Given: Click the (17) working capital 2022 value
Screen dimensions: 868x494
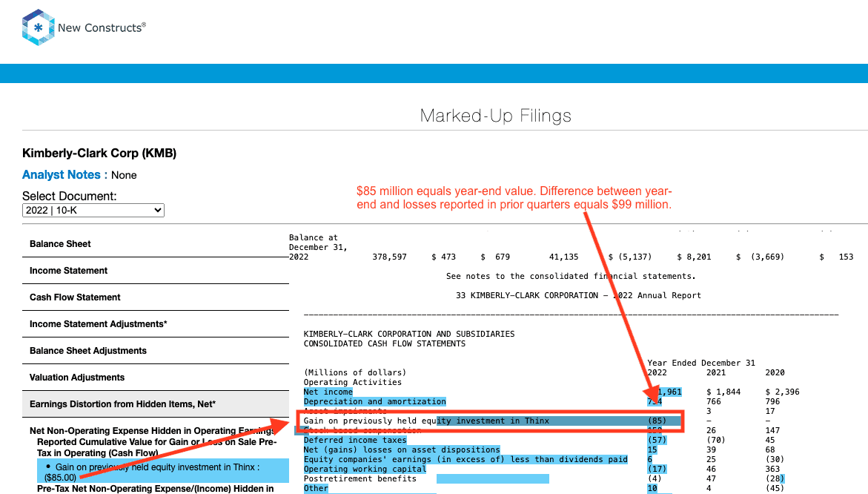Looking at the screenshot, I should [657, 469].
